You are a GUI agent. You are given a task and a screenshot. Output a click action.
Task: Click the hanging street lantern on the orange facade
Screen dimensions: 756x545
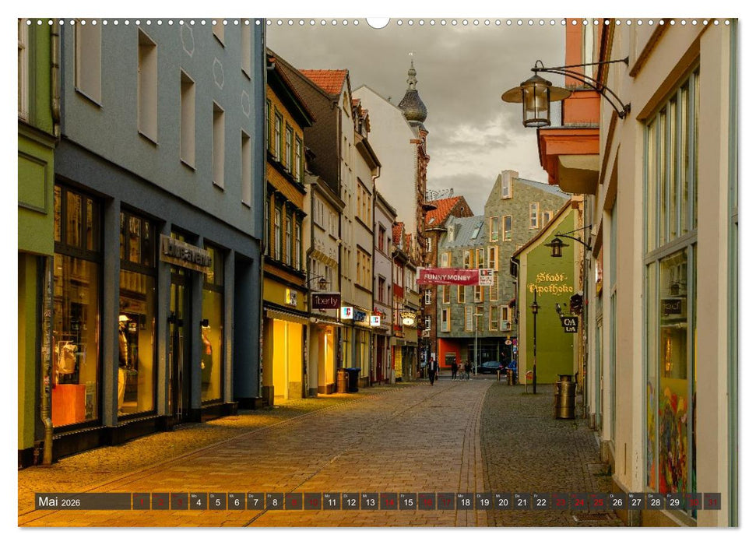coord(536,100)
